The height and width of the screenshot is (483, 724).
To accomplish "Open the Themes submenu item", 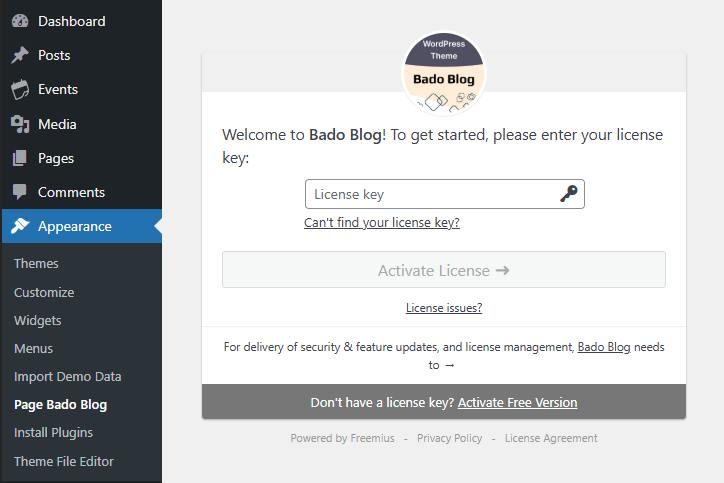I will coord(36,263).
